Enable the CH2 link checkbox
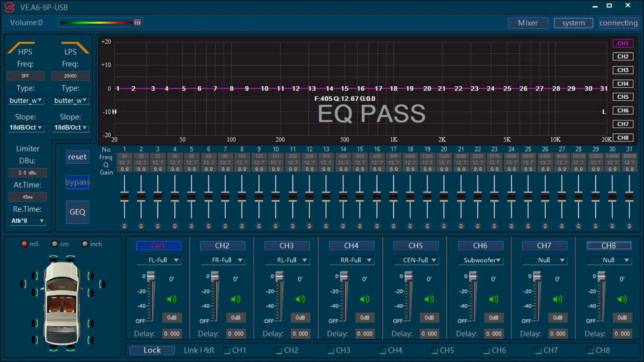The width and height of the screenshot is (644, 362). (x=279, y=350)
